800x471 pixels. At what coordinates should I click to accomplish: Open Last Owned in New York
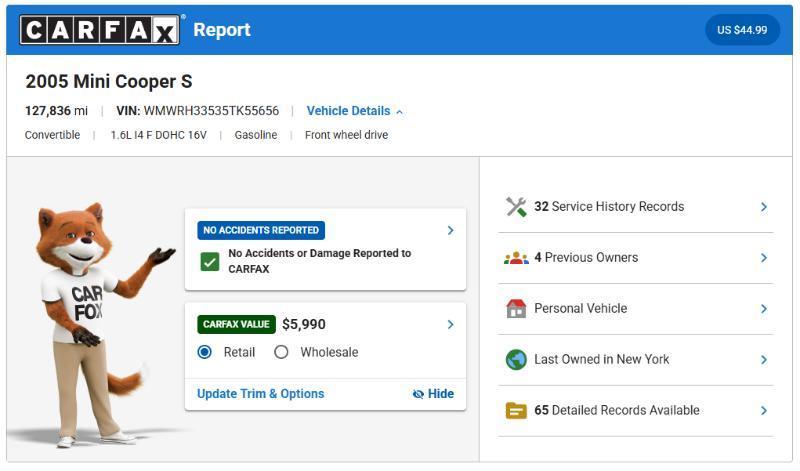tap(635, 360)
